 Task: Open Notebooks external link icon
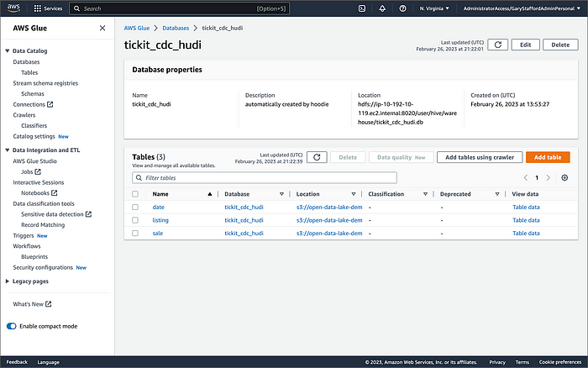[55, 192]
